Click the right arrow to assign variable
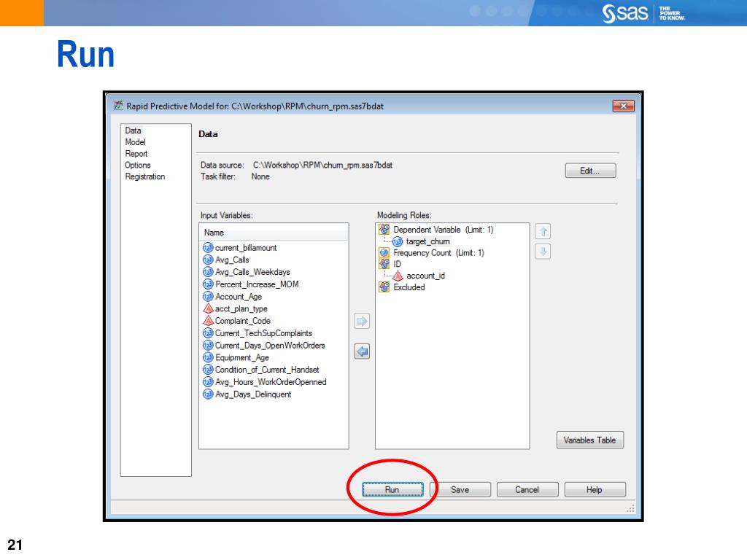This screenshot has width=747, height=560. (x=362, y=321)
